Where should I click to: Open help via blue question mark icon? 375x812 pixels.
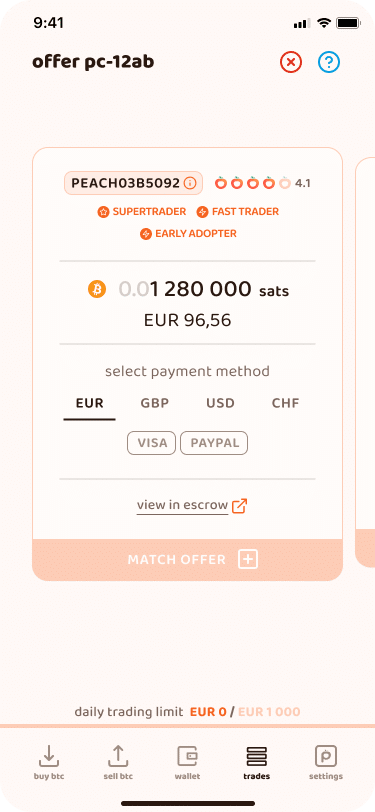tap(329, 63)
